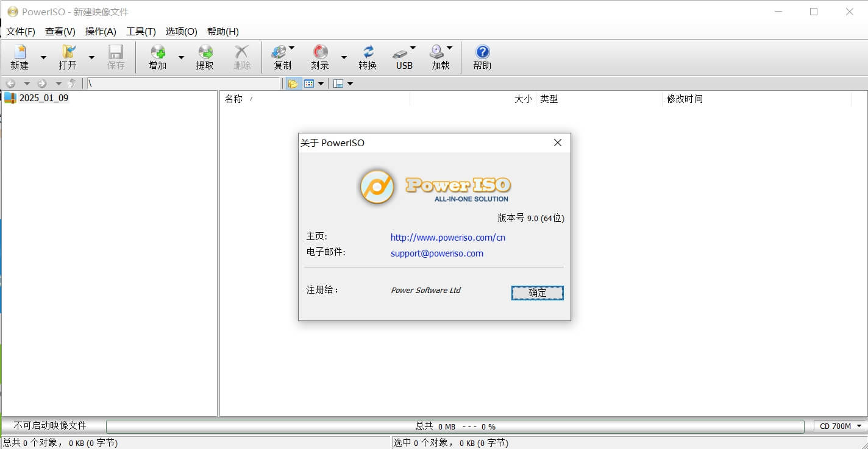Click the 帮助 (Help) question mark icon
The height and width of the screenshot is (449, 868).
coord(482,52)
